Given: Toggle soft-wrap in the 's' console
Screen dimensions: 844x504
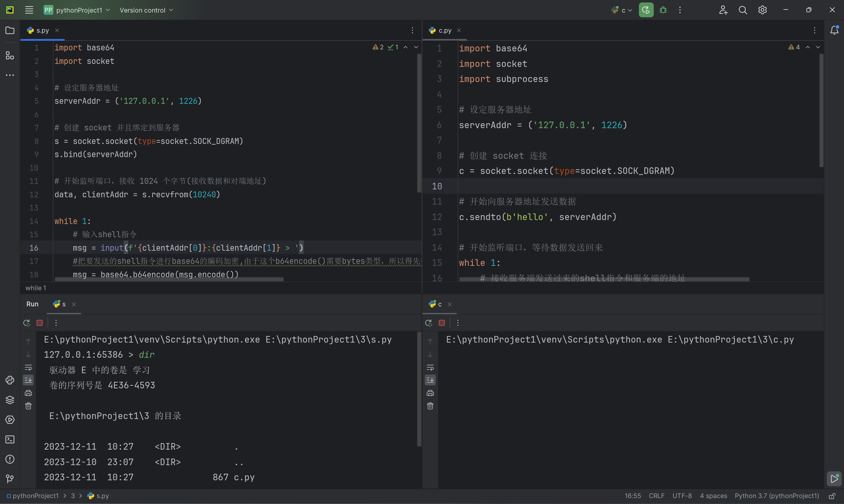Looking at the screenshot, I should pyautogui.click(x=28, y=368).
